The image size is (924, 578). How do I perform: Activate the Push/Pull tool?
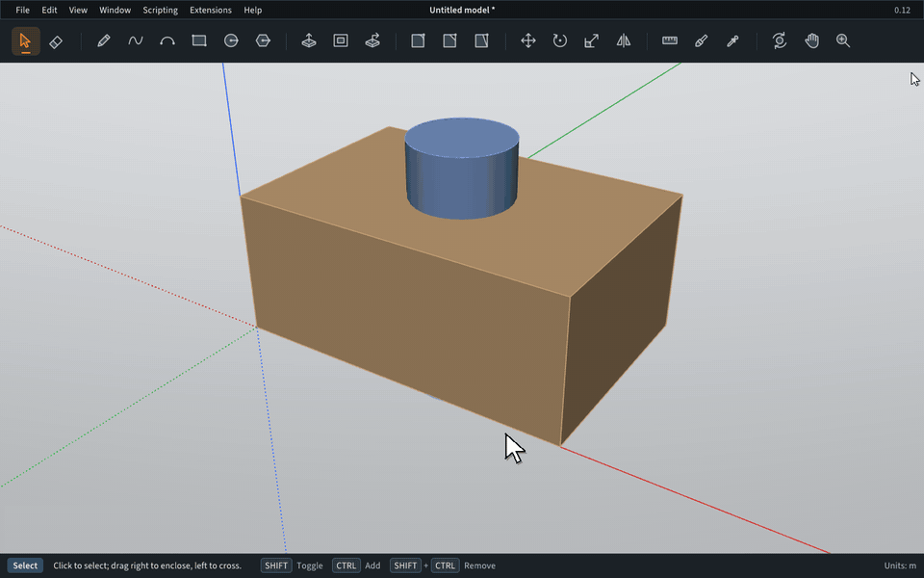click(x=309, y=40)
